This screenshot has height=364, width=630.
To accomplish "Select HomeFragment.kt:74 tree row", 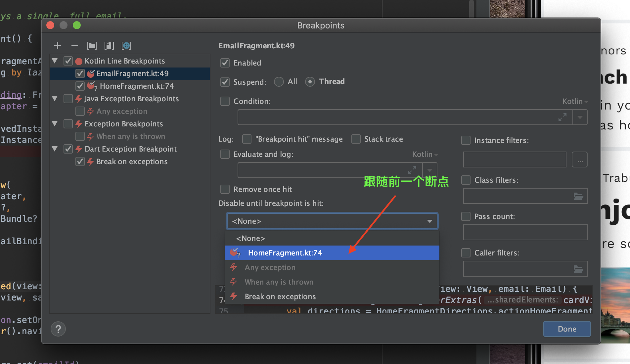I will point(130,86).
